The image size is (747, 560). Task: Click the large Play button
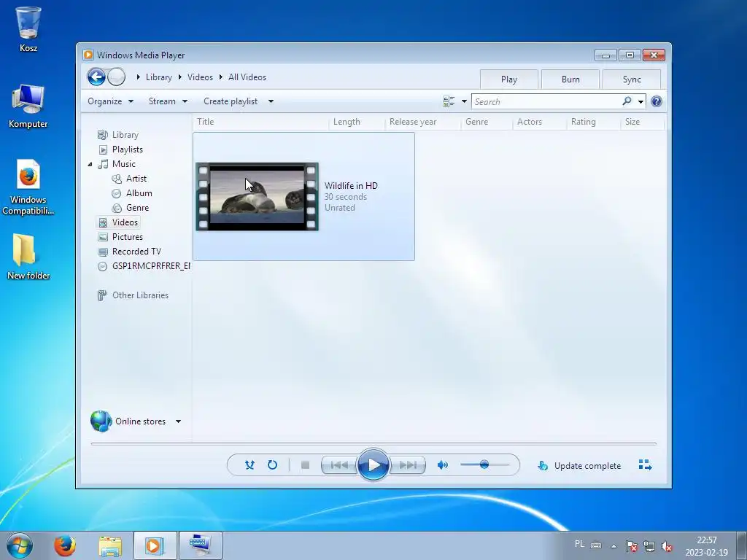pyautogui.click(x=373, y=464)
